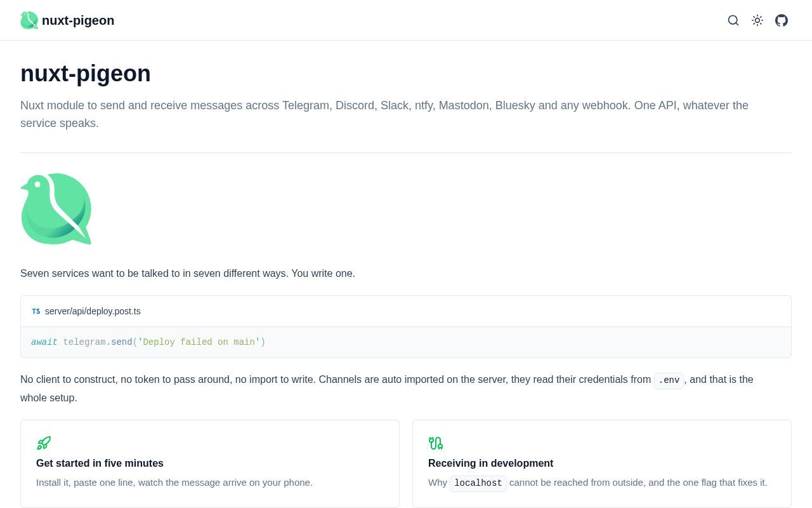Screen dimensions: 812x508
Task: Click 'Seven services want to be talked to' sentence
Action: point(188,274)
